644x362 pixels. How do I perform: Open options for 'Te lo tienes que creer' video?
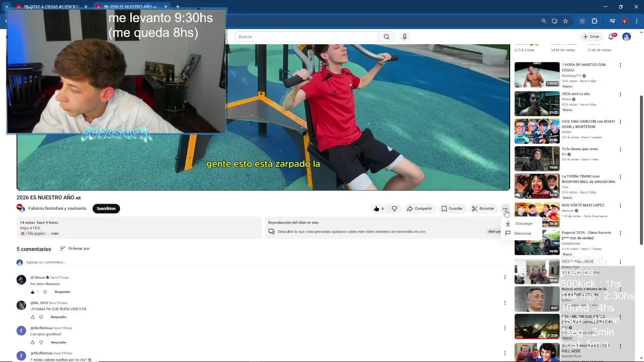620,149
